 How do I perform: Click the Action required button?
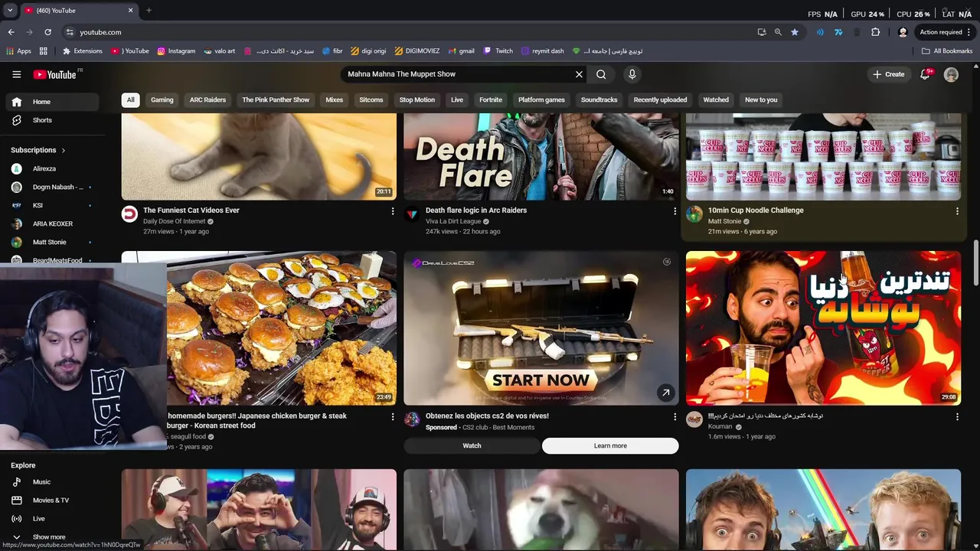946,32
